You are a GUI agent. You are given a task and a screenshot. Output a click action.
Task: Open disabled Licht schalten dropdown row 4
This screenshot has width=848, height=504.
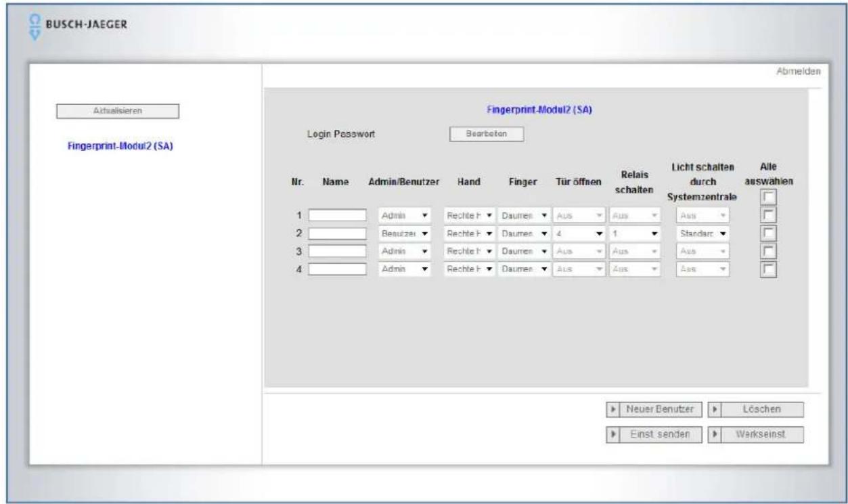point(704,269)
